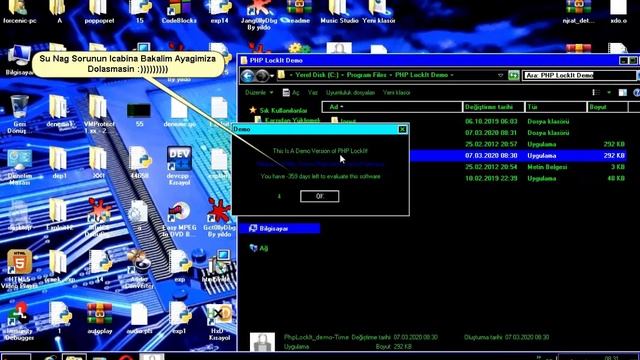Select the 'xdo.o' desktop file icon
Viewport: 640px width, 360px height.
tap(618, 12)
